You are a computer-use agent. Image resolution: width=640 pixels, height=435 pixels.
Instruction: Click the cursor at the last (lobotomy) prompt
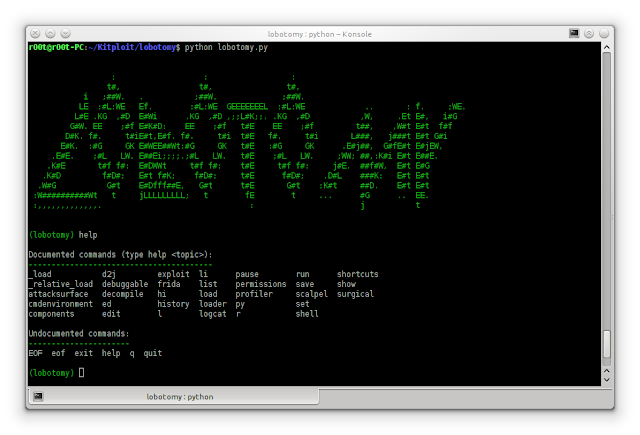(x=82, y=372)
